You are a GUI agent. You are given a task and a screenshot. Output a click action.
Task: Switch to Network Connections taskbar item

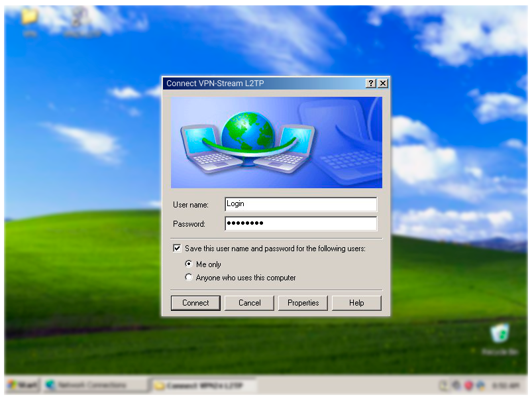pos(95,385)
